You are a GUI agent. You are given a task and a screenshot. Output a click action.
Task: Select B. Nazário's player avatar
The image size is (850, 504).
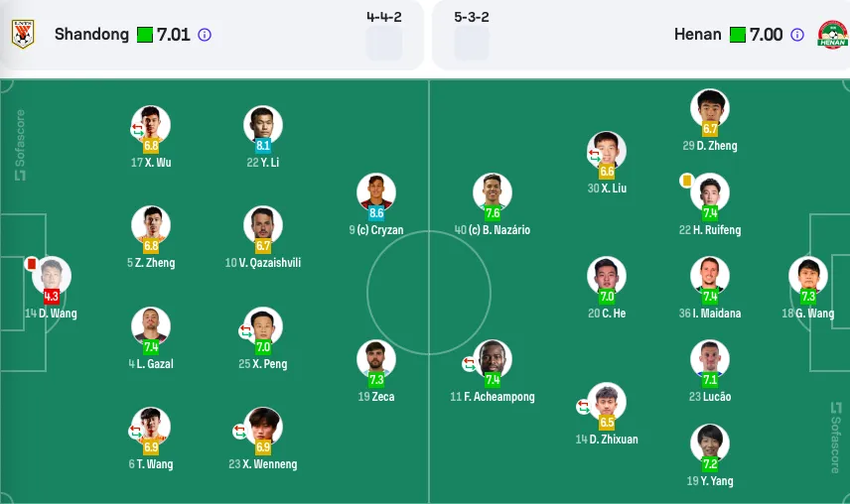493,191
